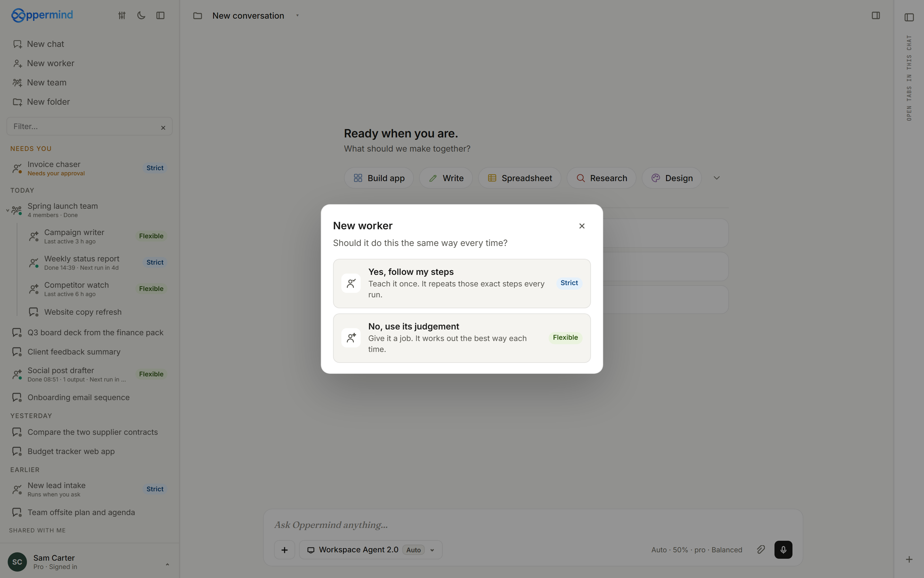Open the settings sliders icon in sidebar header

[x=122, y=16]
